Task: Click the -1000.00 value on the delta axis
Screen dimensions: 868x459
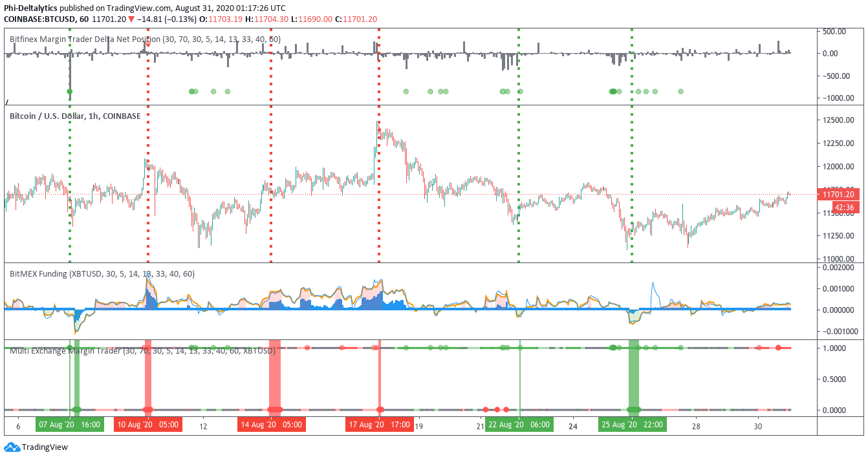Action: pyautogui.click(x=839, y=98)
